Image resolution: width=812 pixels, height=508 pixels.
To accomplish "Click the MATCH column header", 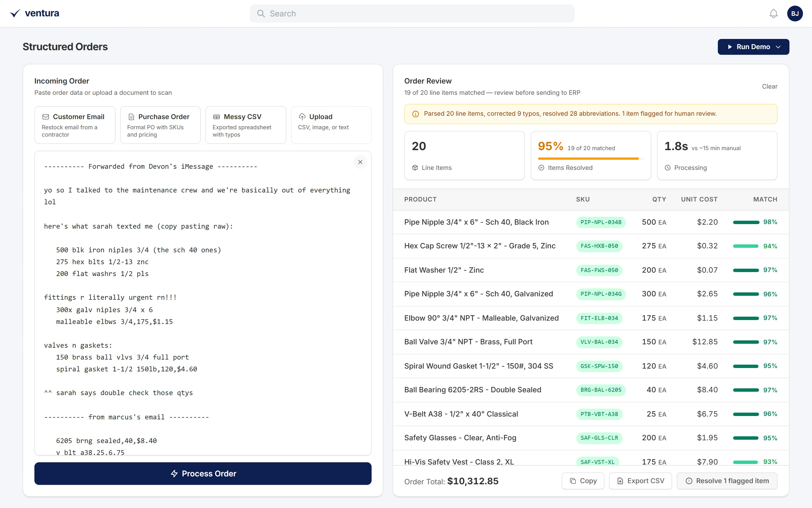I will pos(765,199).
